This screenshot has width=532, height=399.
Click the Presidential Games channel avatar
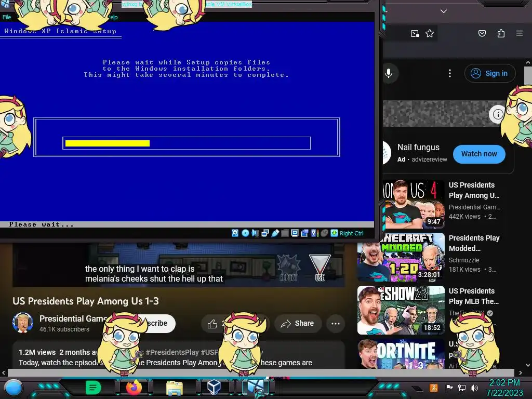coord(23,323)
